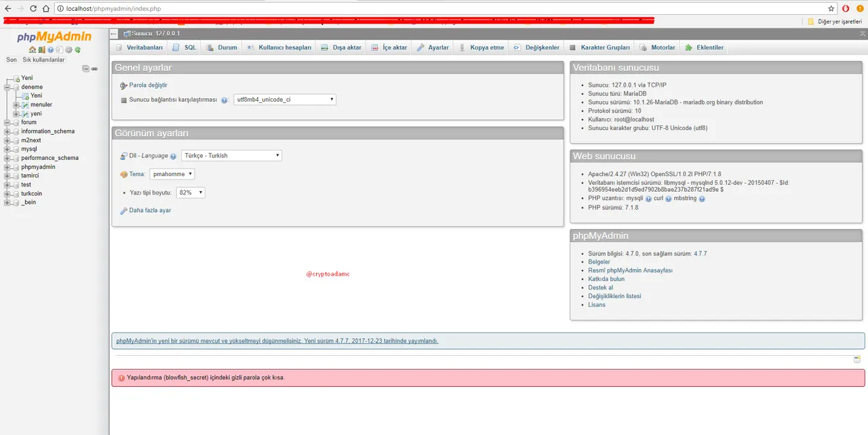Click the new version 4.7.7 upgrade notice link
Screen dimensions: 868x435
(277, 341)
